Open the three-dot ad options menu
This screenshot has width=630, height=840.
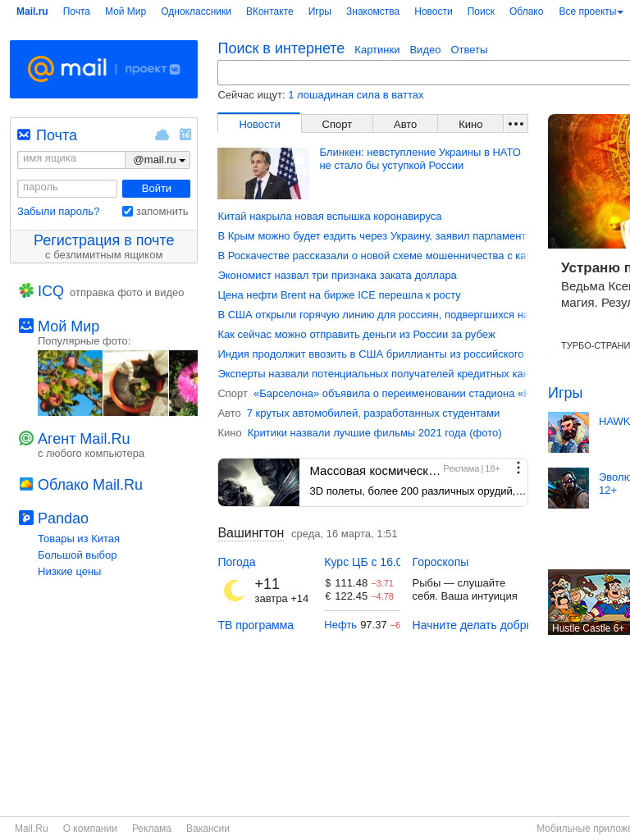click(x=518, y=468)
